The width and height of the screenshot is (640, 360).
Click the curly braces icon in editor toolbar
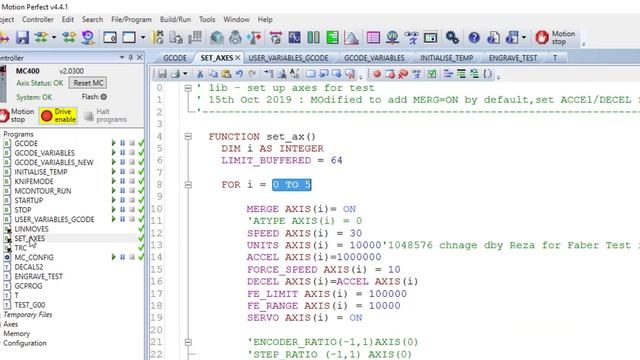(x=488, y=74)
